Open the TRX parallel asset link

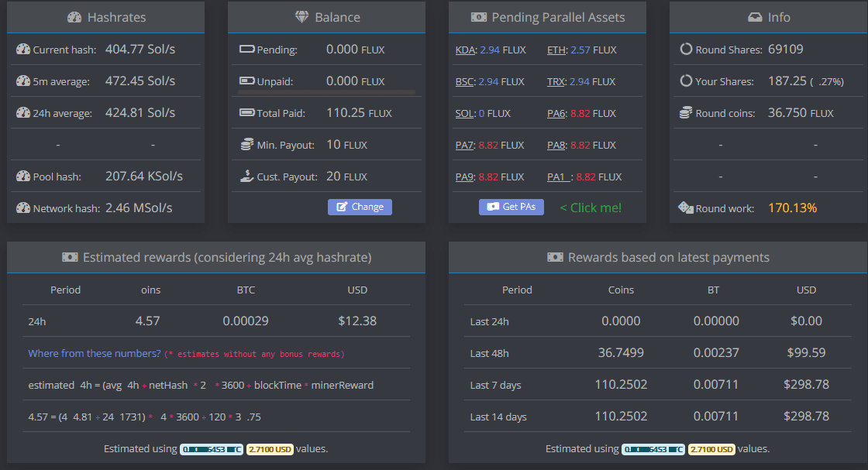pos(556,81)
